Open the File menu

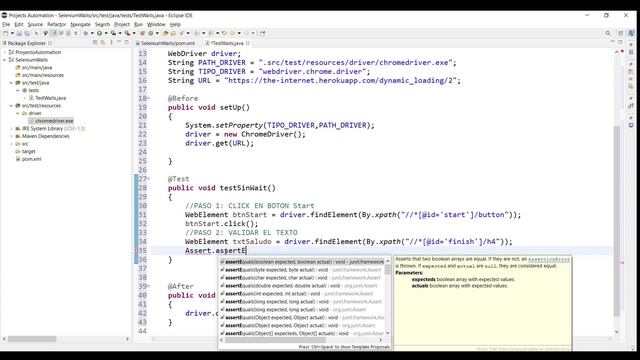tap(6, 24)
